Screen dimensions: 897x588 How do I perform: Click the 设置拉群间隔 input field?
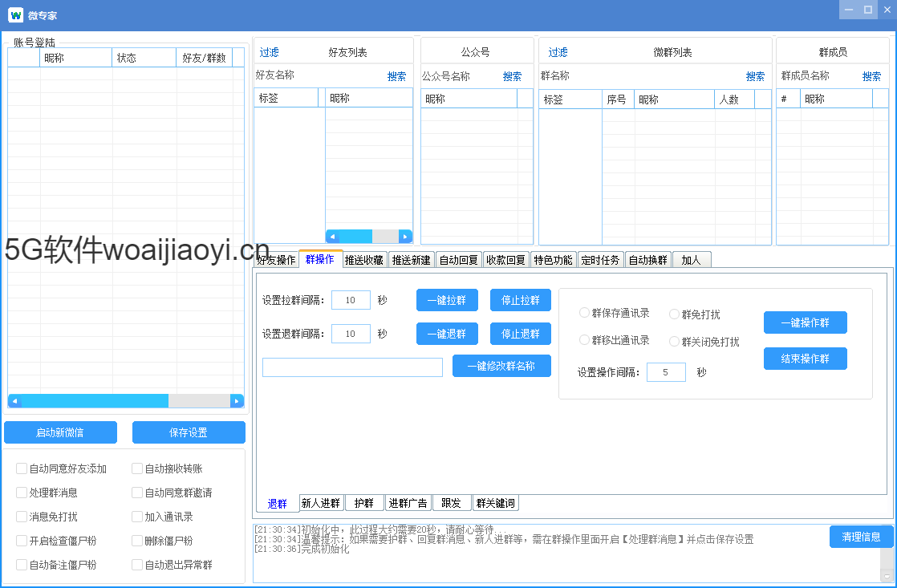point(351,300)
